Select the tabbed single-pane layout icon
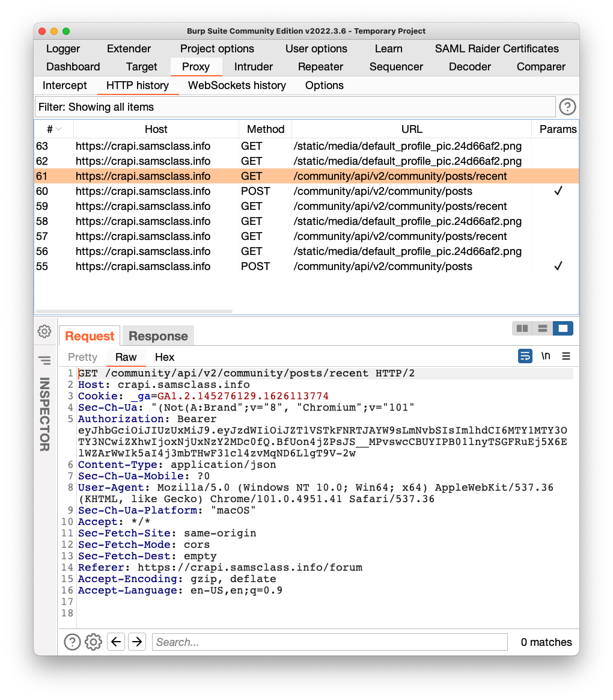 tap(563, 328)
